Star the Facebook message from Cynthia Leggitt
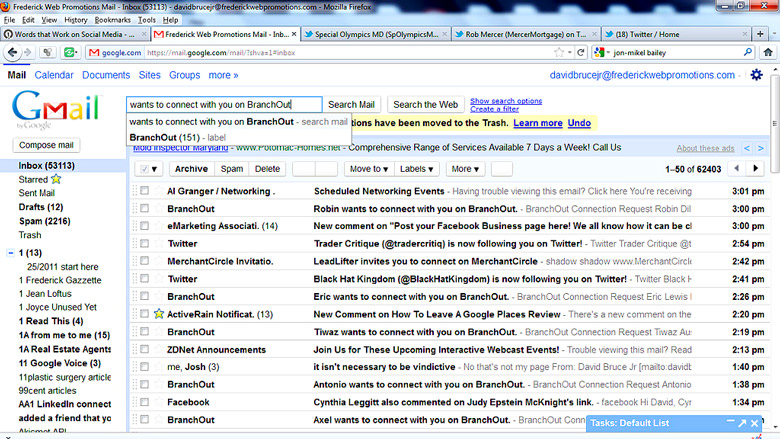This screenshot has width=780, height=439. point(159,402)
